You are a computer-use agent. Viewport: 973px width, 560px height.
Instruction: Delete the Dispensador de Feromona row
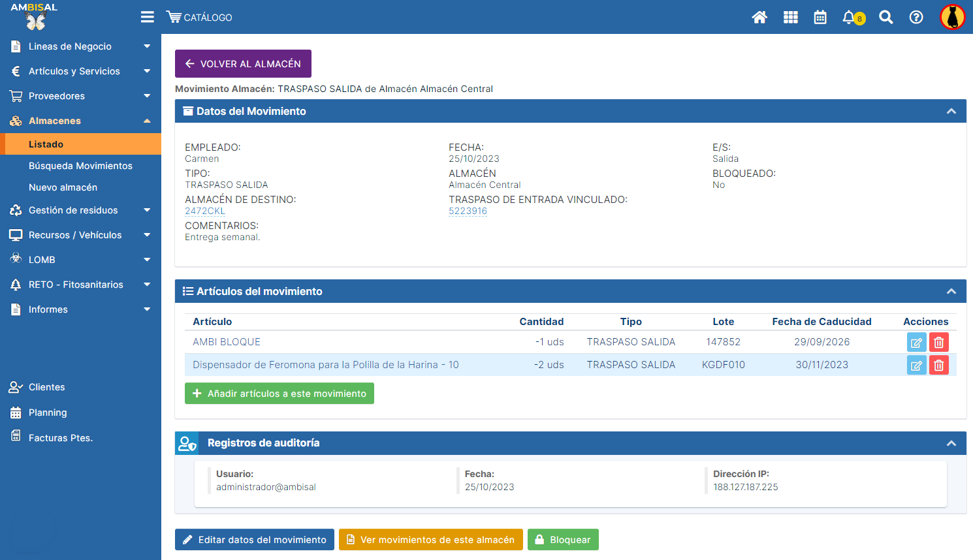(938, 365)
